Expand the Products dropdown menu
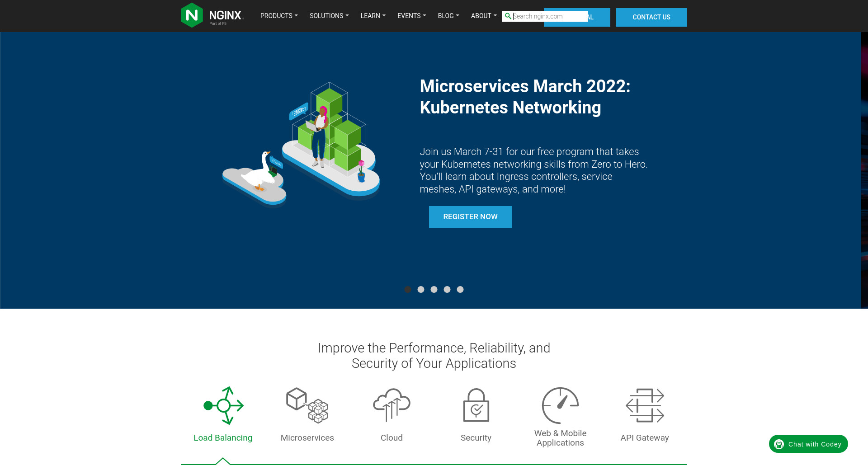Viewport: 868px width, 470px height. point(279,16)
